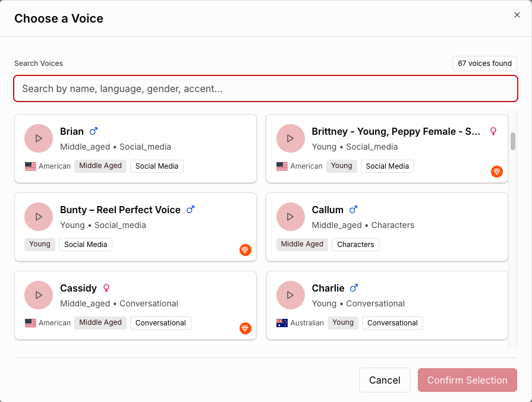The height and width of the screenshot is (402, 532).
Task: Play the Brittney voice preview
Action: [x=291, y=138]
